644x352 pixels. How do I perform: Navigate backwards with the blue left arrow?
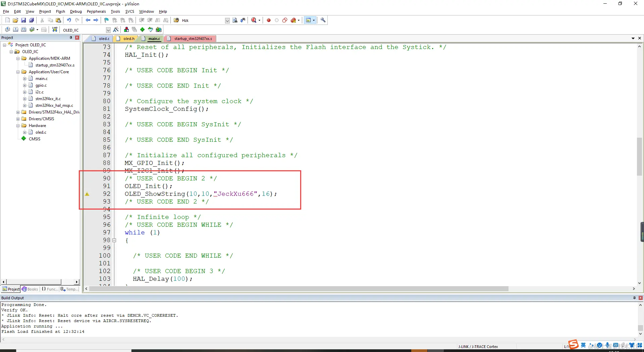[88, 20]
